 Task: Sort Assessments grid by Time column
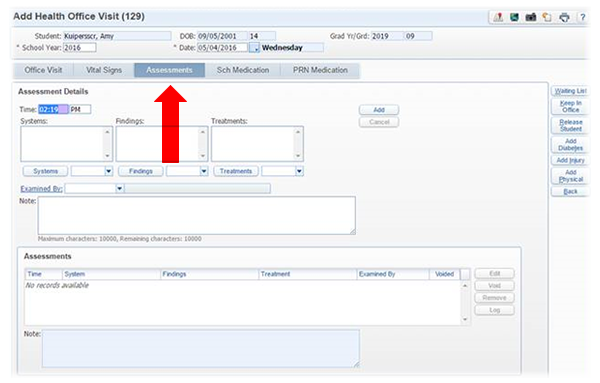pos(44,274)
